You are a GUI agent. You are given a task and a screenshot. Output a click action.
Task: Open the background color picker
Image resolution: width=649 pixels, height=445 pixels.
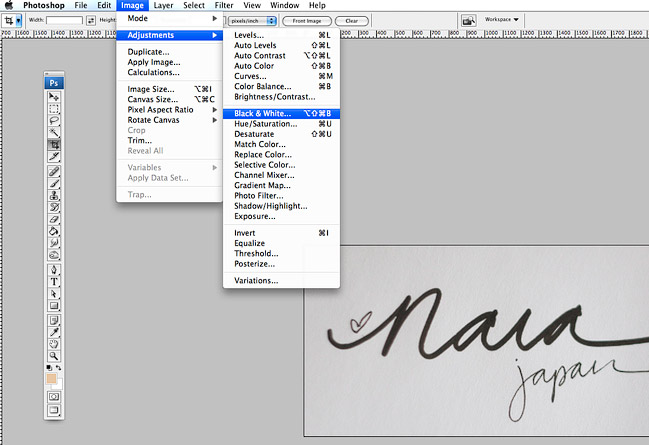pyautogui.click(x=59, y=385)
